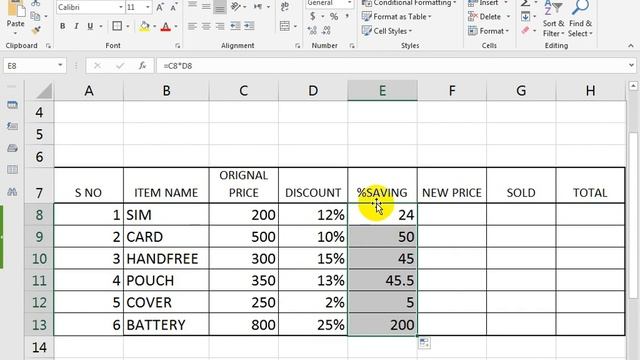Click the vertical scrollbar up arrow

pos(633,86)
